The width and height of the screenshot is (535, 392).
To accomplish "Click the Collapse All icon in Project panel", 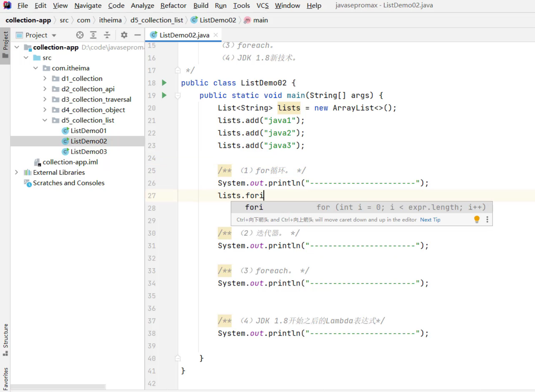I will point(107,35).
